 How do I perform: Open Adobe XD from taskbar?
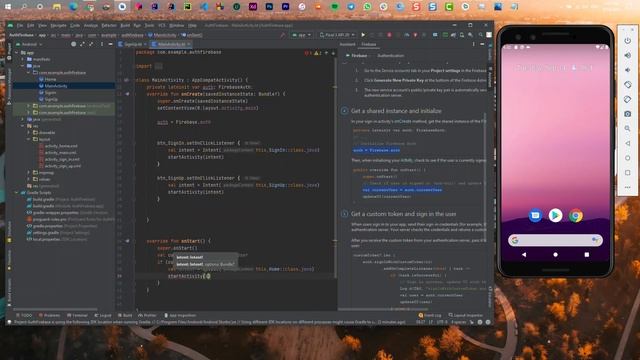tap(253, 7)
